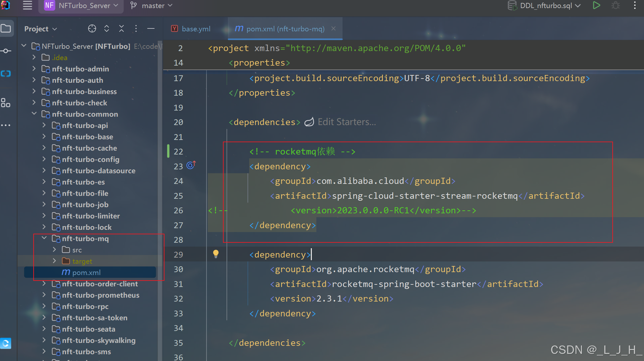Expand the nft-turbo-admin module
Image resolution: width=644 pixels, height=361 pixels.
coord(34,69)
